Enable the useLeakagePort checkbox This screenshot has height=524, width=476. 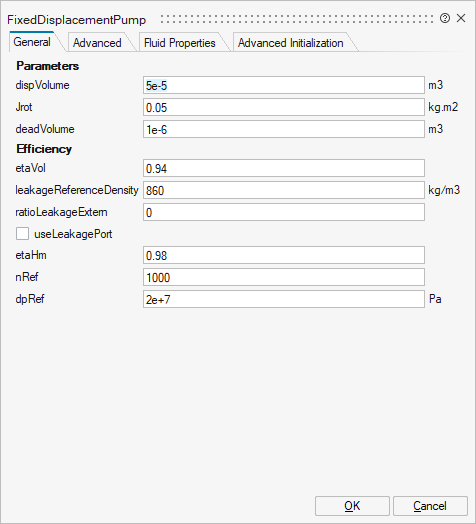pos(22,234)
